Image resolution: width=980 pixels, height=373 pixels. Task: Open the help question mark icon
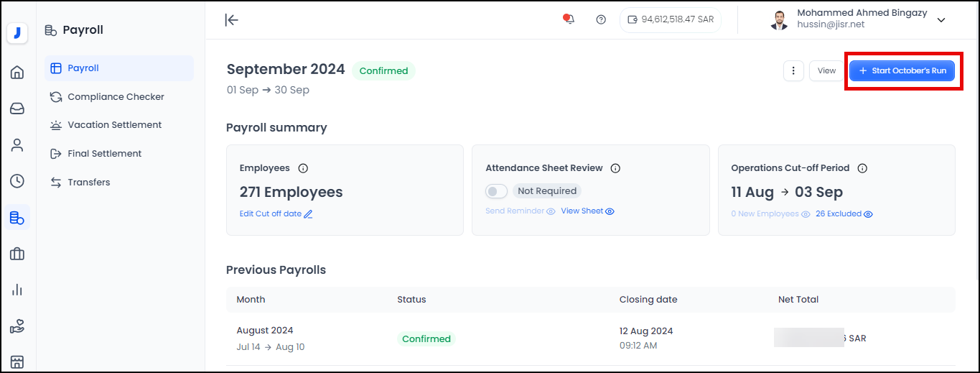(x=601, y=19)
